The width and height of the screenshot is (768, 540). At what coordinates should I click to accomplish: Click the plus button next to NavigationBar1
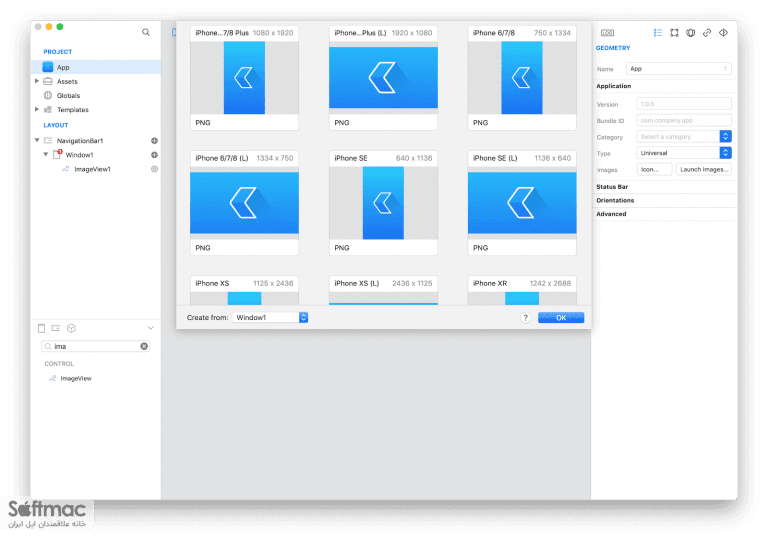point(154,141)
